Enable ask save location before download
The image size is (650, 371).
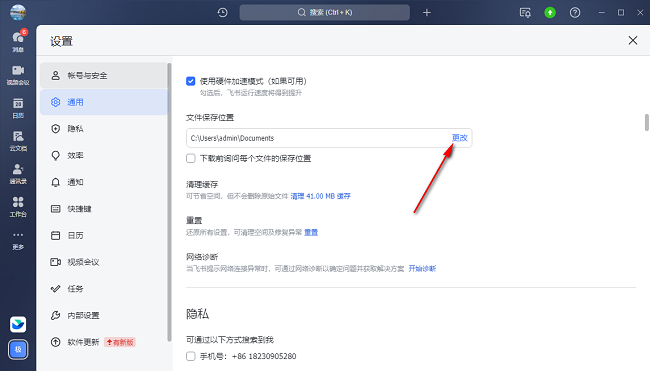pos(191,158)
